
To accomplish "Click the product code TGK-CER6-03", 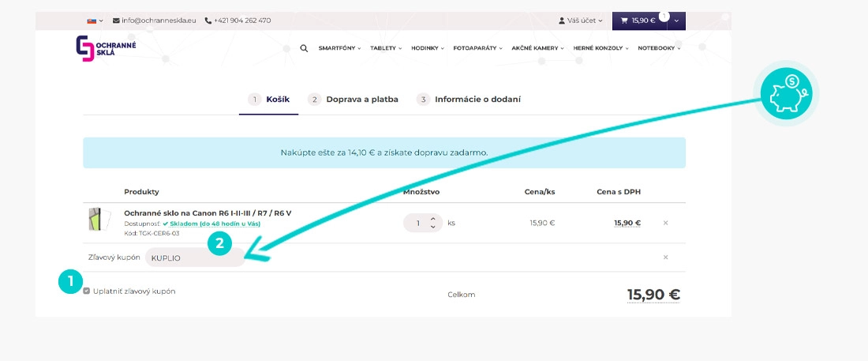I will point(159,234).
